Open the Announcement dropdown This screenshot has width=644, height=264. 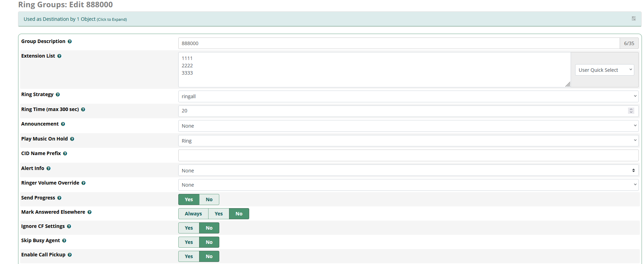(408, 126)
